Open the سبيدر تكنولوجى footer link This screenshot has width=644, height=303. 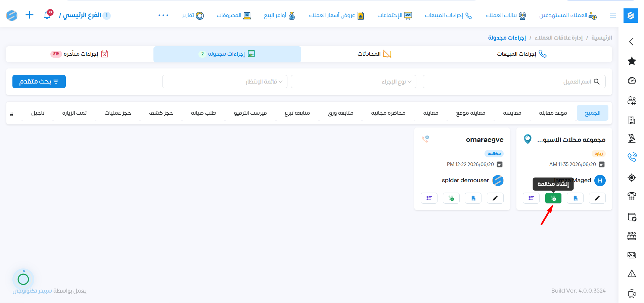(32, 291)
